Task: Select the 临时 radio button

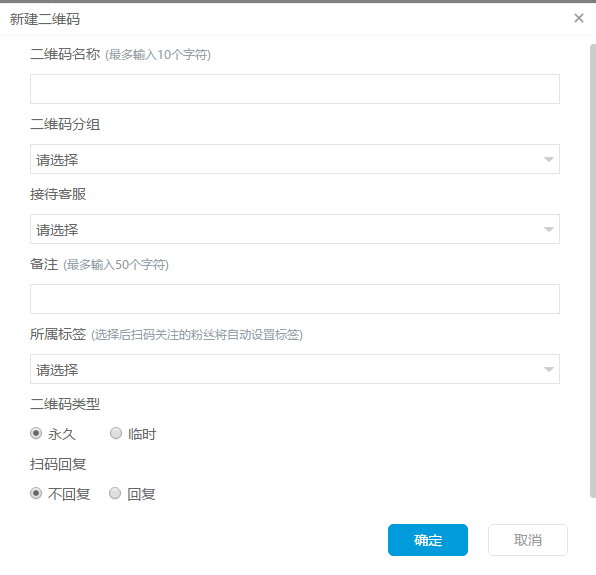Action: [116, 433]
